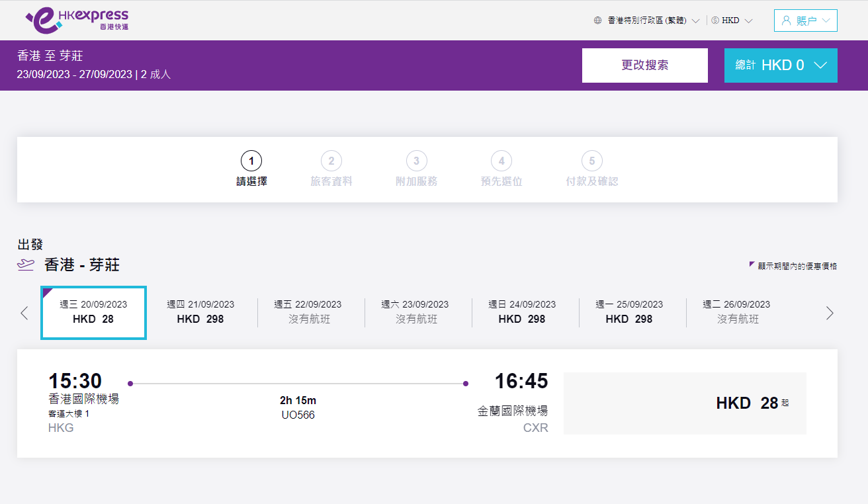Image resolution: width=868 pixels, height=504 pixels.
Task: Click step 2 旅客資料 indicator
Action: [331, 169]
